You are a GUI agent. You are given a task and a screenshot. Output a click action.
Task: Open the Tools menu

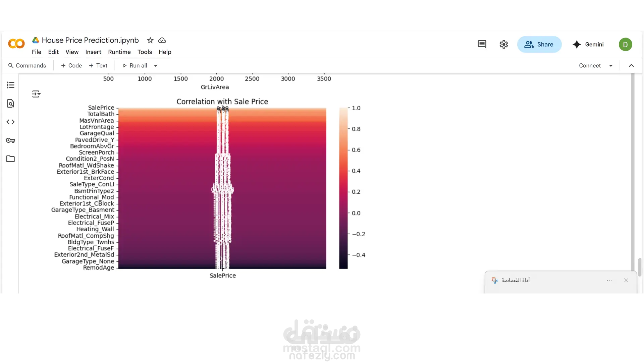coord(145,52)
